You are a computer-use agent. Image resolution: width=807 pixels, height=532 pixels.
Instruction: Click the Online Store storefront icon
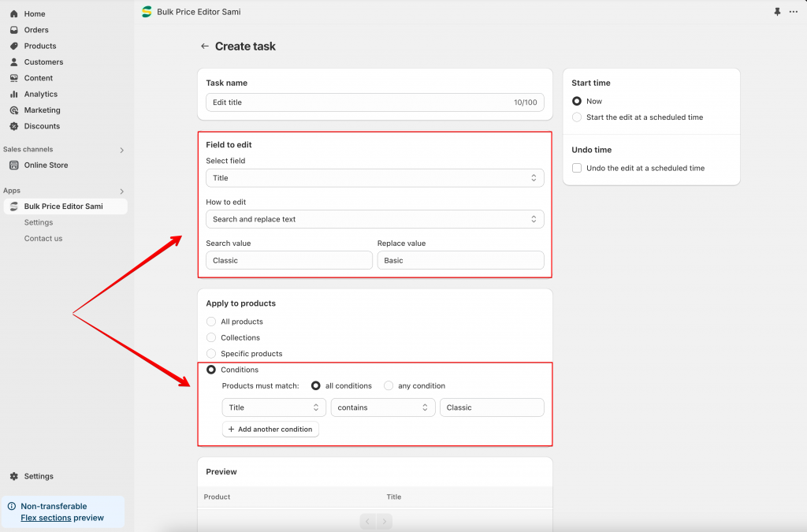14,166
